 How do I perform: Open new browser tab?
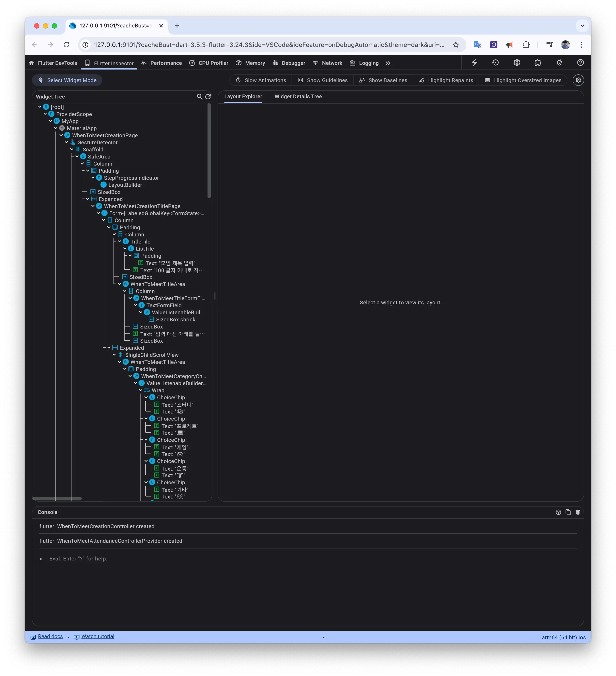pyautogui.click(x=177, y=25)
